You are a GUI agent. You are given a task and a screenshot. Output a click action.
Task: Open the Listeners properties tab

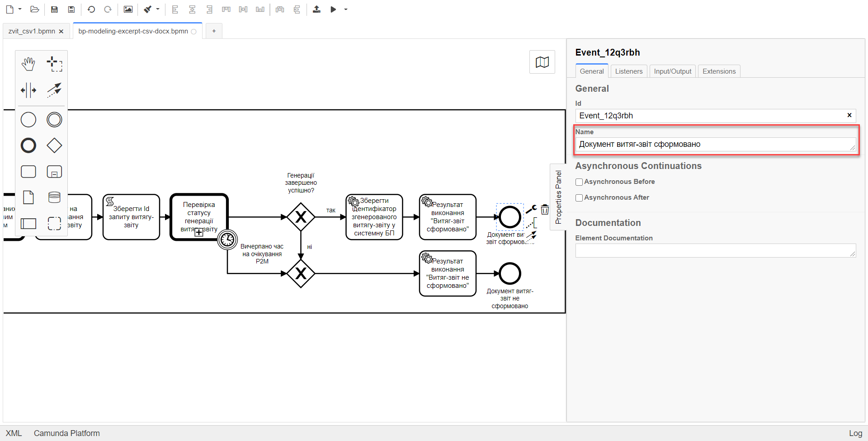click(629, 71)
